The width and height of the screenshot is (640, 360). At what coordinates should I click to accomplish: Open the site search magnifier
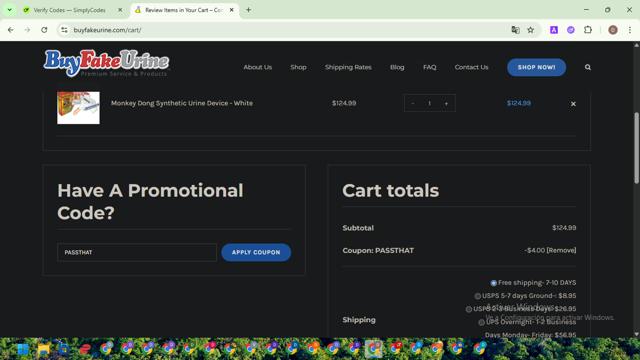coord(588,67)
